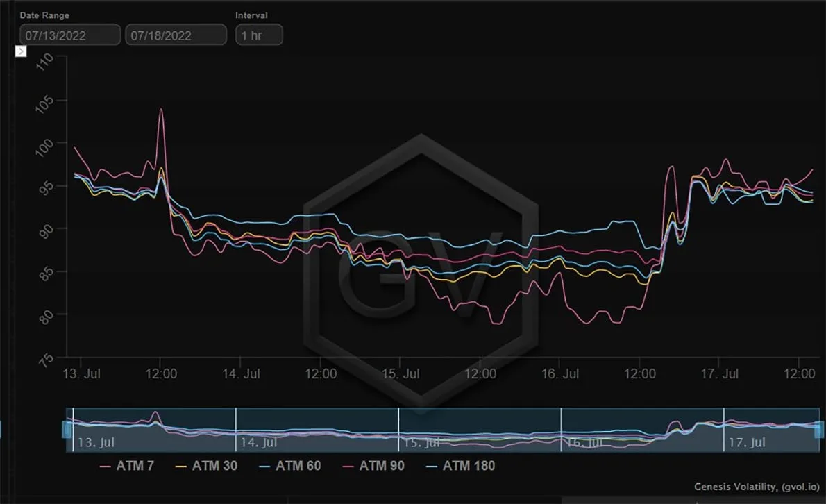826x504 pixels.
Task: Click the 105 y-axis label
Action: tap(45, 104)
